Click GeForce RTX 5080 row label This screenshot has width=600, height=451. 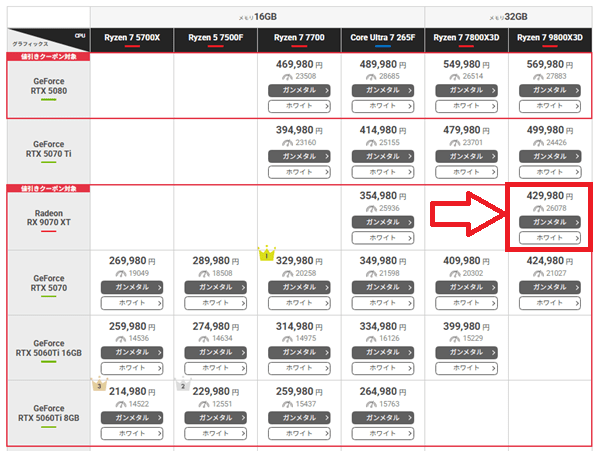coord(49,86)
